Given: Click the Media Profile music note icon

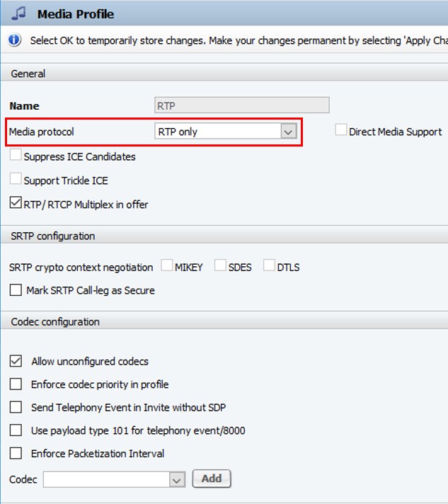Looking at the screenshot, I should (18, 13).
